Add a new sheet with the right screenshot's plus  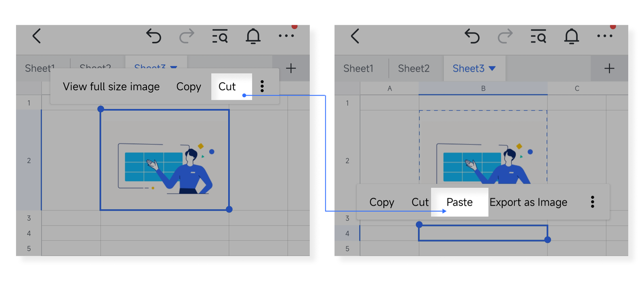pos(609,68)
